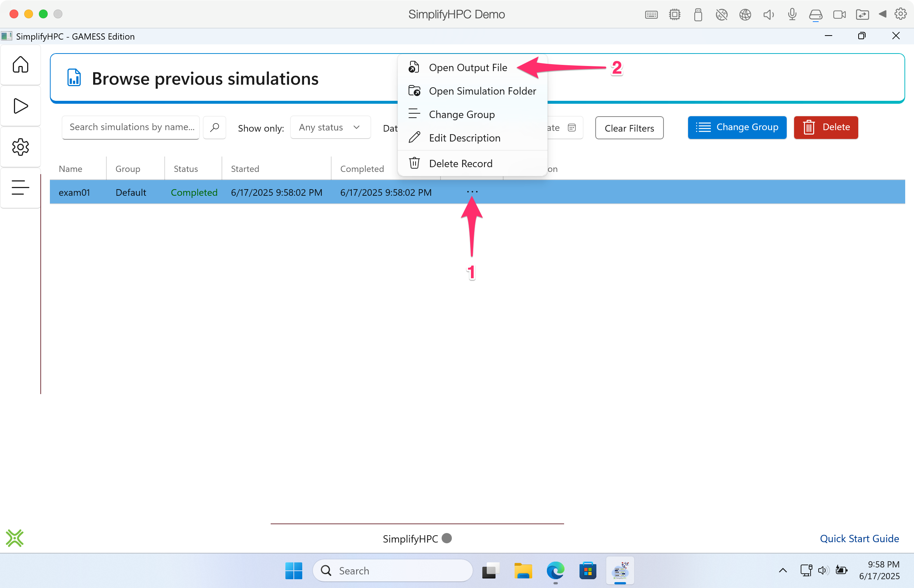Select Open Simulation Folder from menu

tap(482, 91)
